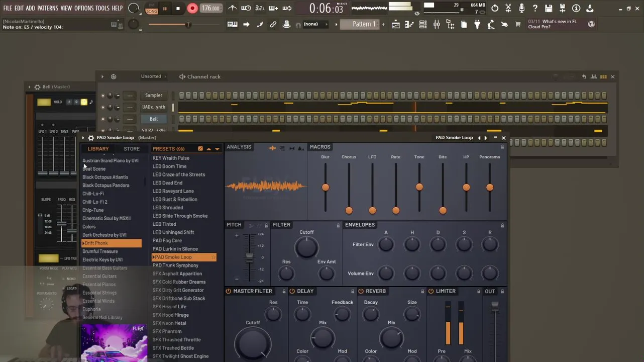Expand channel rack options arrow
This screenshot has height=362, width=644.
click(102, 76)
